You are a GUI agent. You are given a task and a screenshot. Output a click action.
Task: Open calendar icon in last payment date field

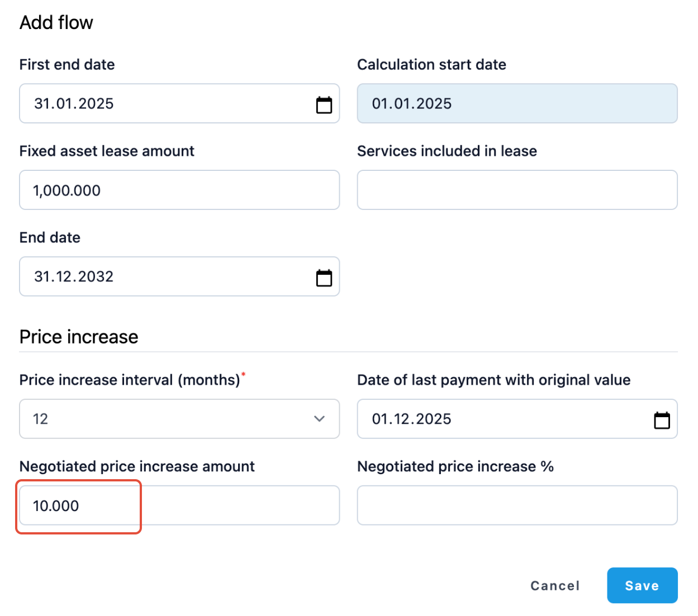pos(662,420)
